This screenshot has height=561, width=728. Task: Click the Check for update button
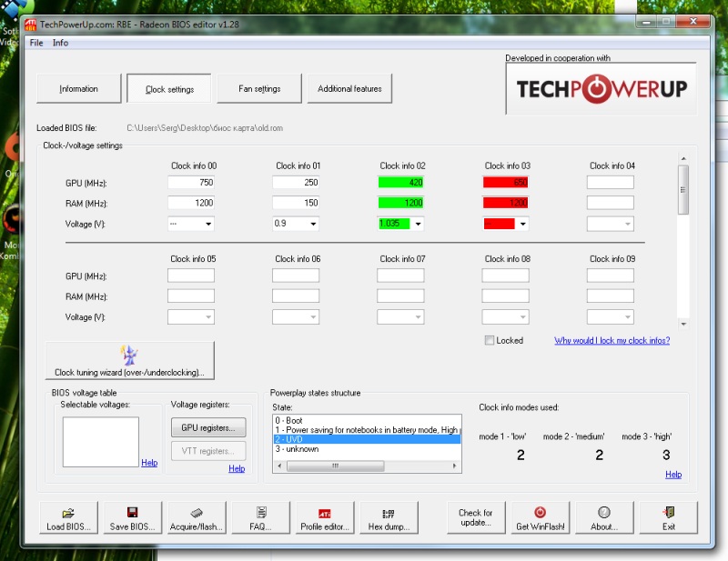click(476, 518)
